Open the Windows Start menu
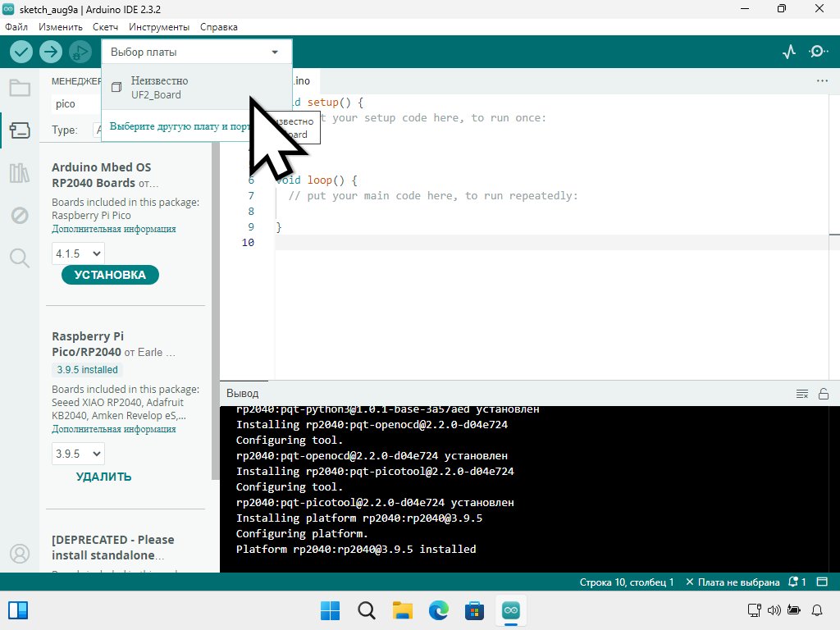 [x=330, y=610]
